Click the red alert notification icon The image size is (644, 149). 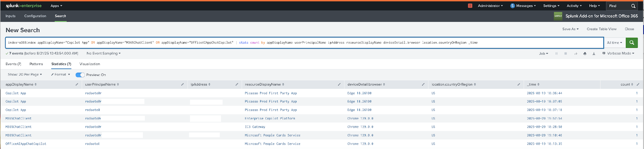(x=470, y=6)
